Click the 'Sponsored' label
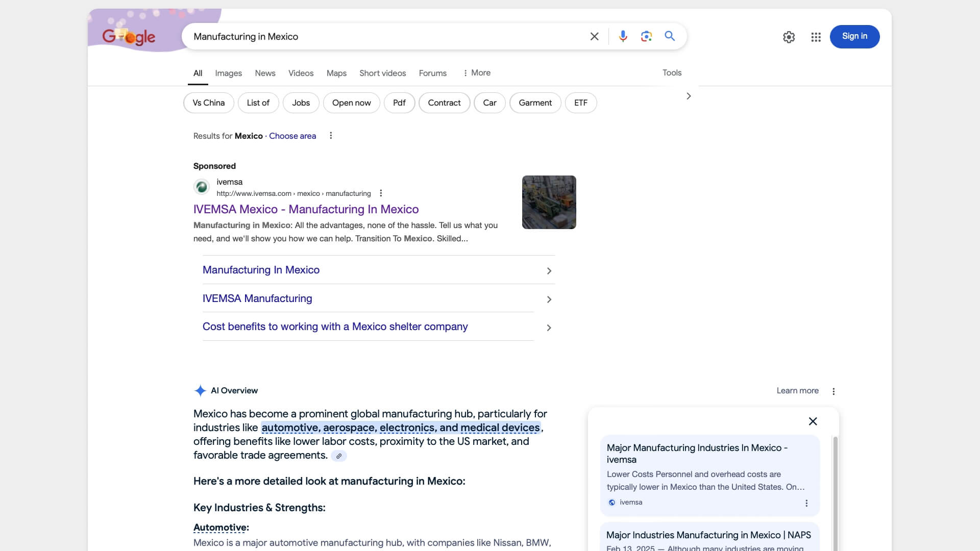 [214, 166]
